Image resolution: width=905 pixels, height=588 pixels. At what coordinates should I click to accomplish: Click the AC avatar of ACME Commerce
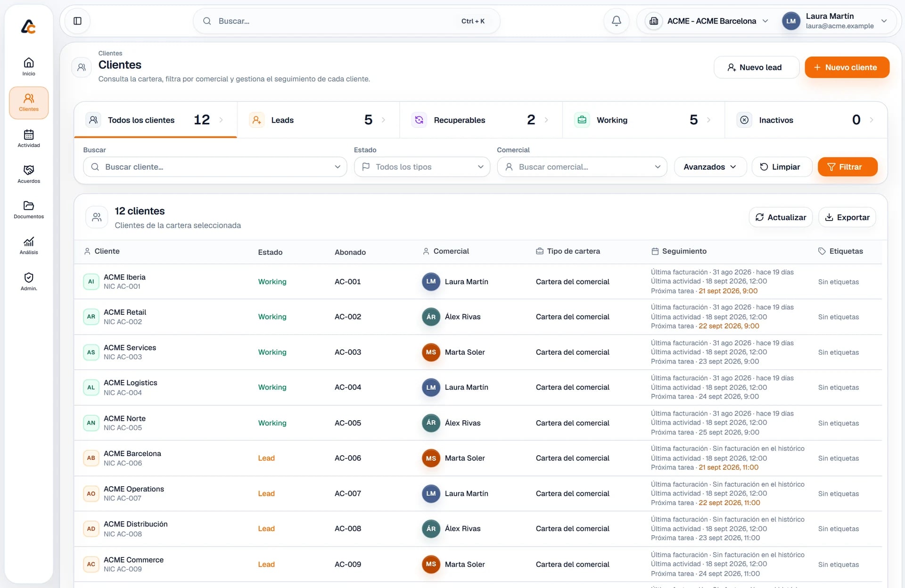click(x=91, y=564)
